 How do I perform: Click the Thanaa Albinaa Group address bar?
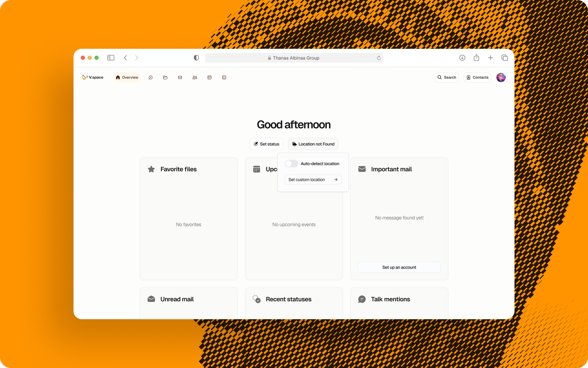(294, 58)
